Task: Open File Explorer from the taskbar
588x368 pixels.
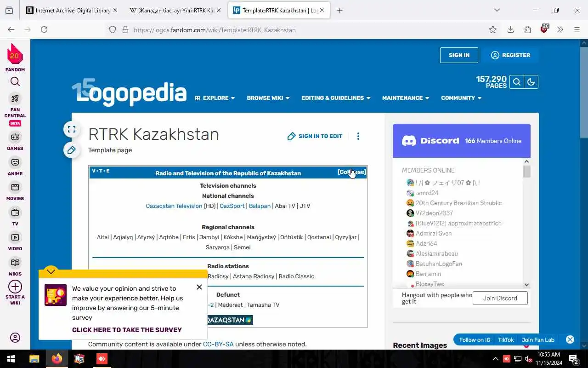Action: click(x=34, y=359)
